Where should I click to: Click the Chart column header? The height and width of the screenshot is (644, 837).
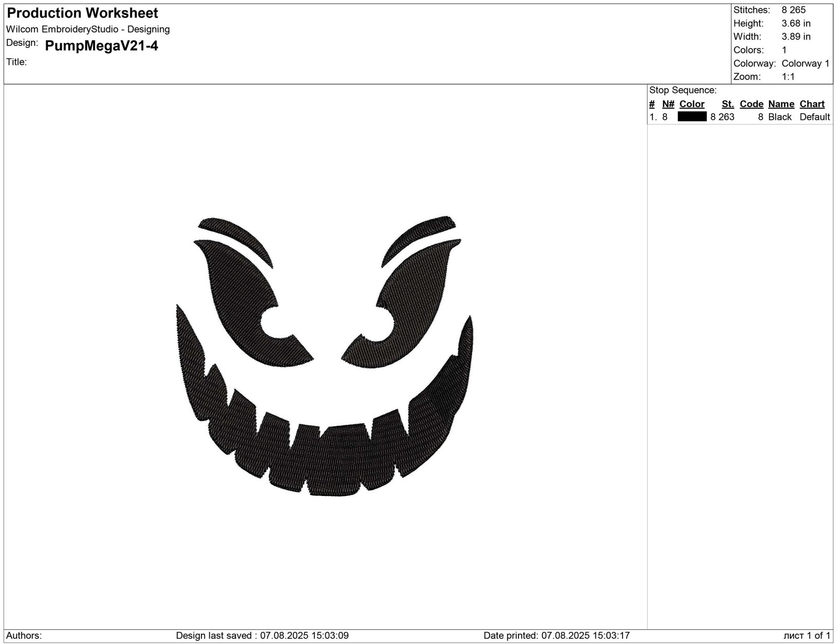pyautogui.click(x=812, y=104)
